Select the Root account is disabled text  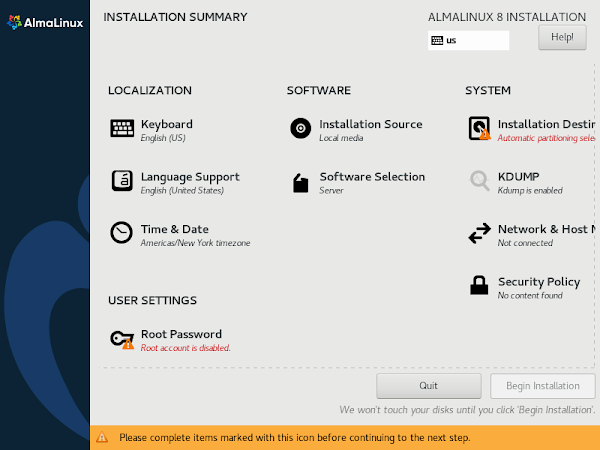click(186, 348)
